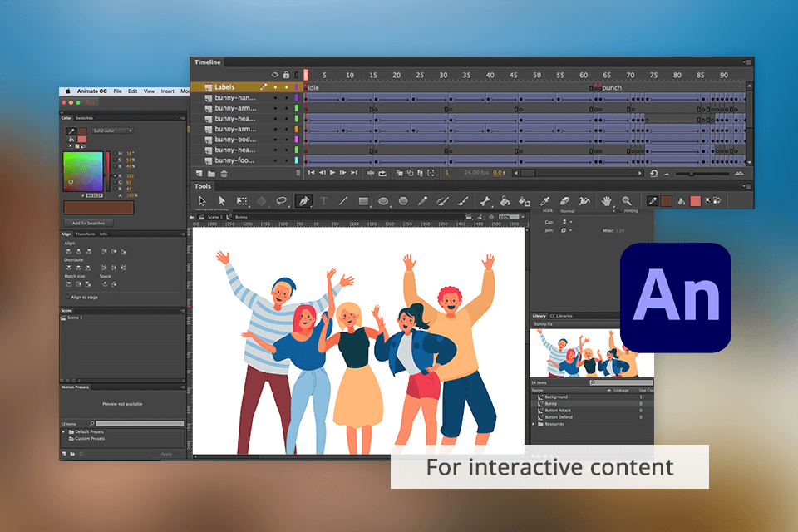Screen dimensions: 798x532
Task: Select the Pen tool
Action: pos(303,201)
